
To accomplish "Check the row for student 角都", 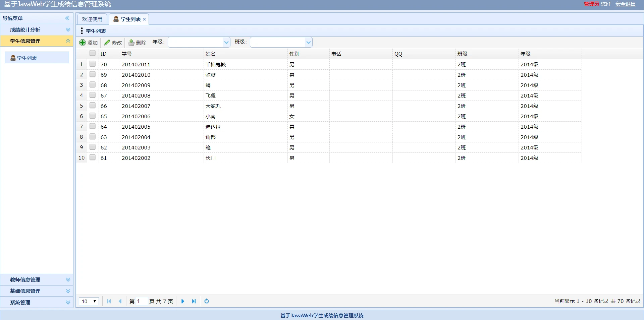I will tap(93, 136).
